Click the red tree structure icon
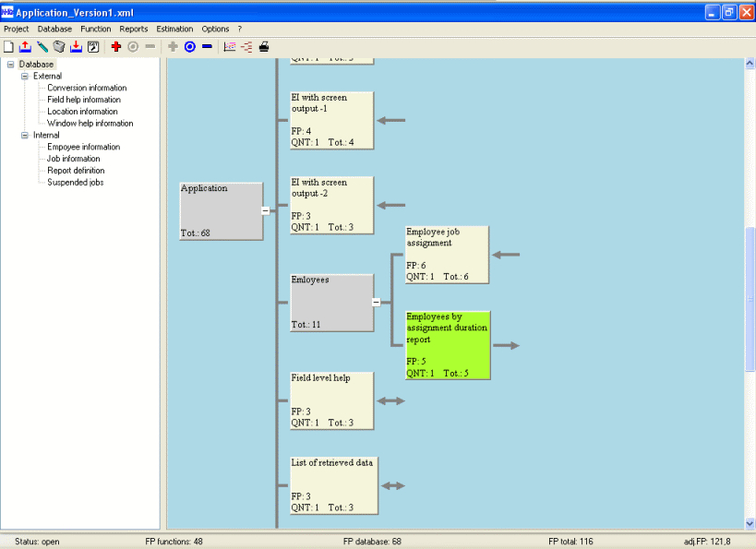This screenshot has width=756, height=549. [x=246, y=47]
